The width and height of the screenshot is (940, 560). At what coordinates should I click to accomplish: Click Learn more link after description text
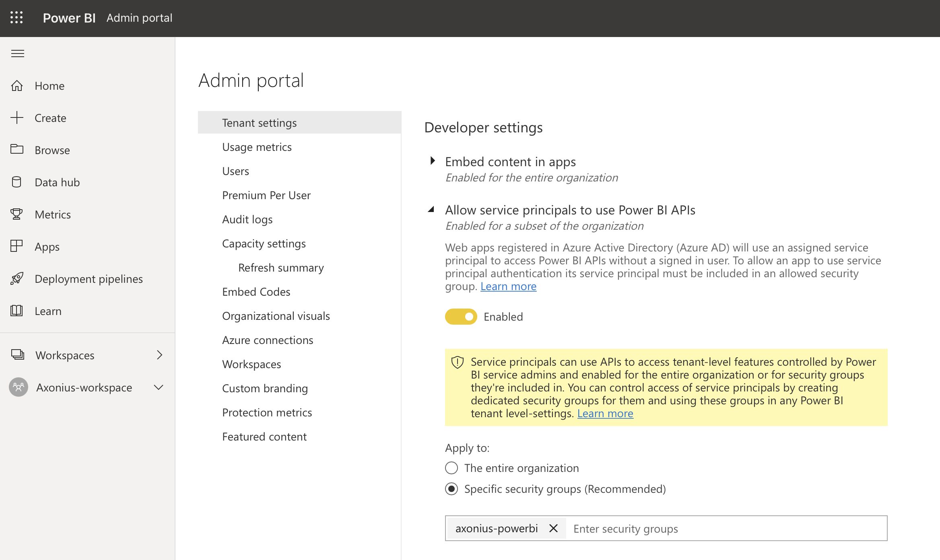click(508, 286)
